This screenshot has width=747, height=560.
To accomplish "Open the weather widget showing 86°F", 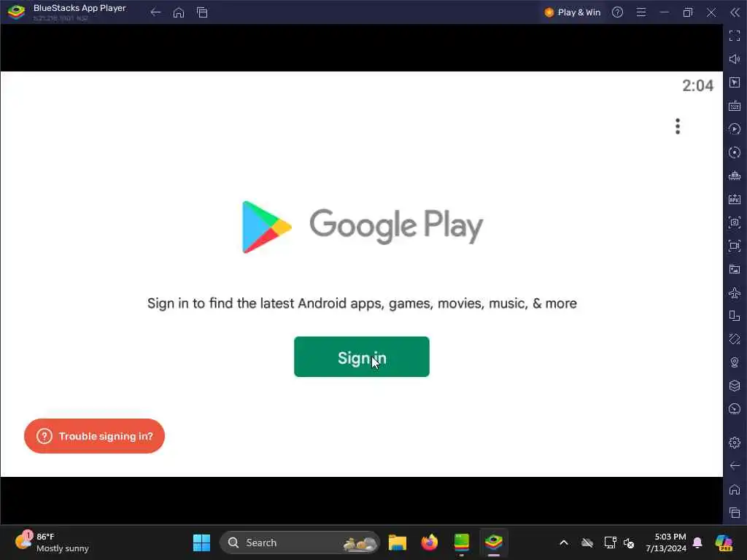I will pos(53,542).
